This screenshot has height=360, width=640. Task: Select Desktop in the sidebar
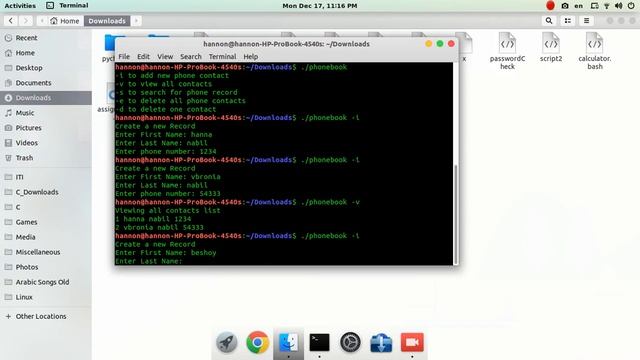46,68
